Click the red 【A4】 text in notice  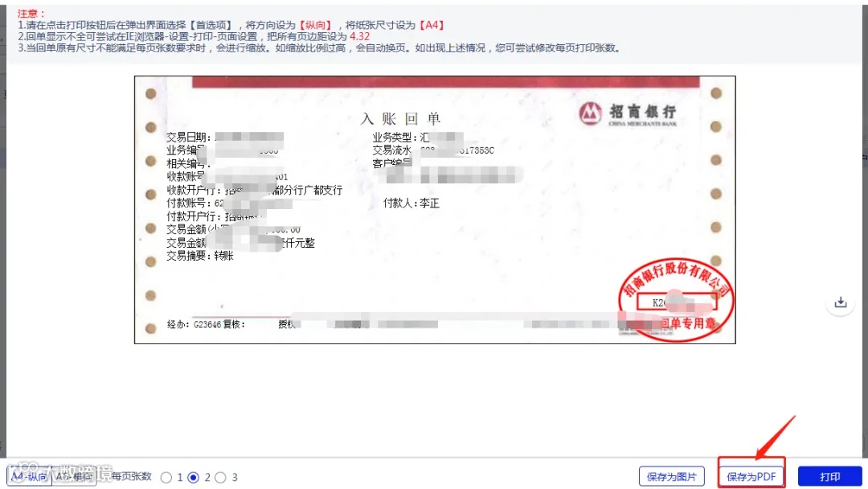[x=432, y=25]
